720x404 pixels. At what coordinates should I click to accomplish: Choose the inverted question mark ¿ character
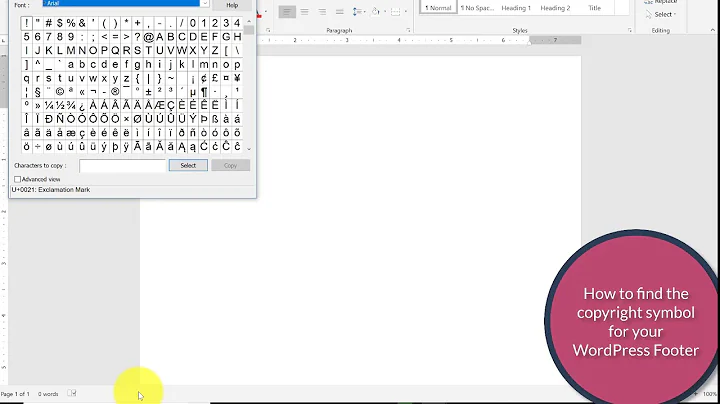click(x=82, y=105)
